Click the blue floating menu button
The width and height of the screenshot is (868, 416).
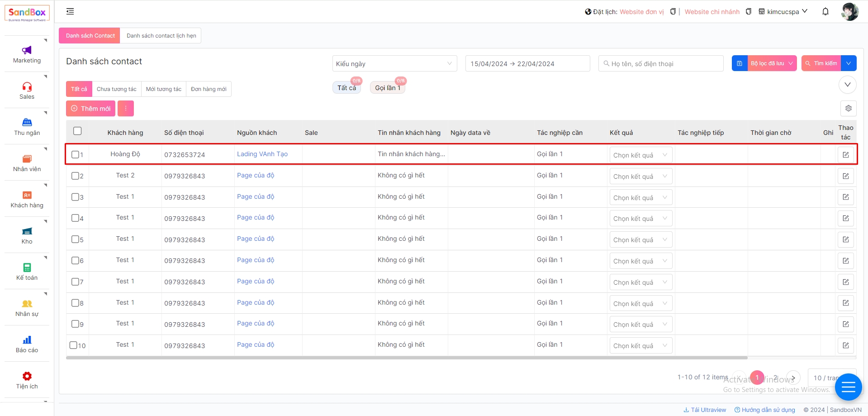pyautogui.click(x=848, y=387)
